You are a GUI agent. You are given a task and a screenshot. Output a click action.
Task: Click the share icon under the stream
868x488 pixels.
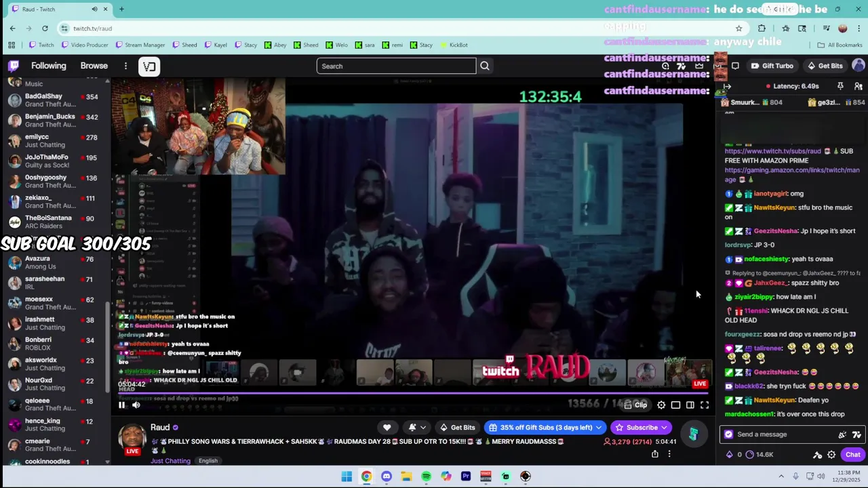(x=655, y=454)
